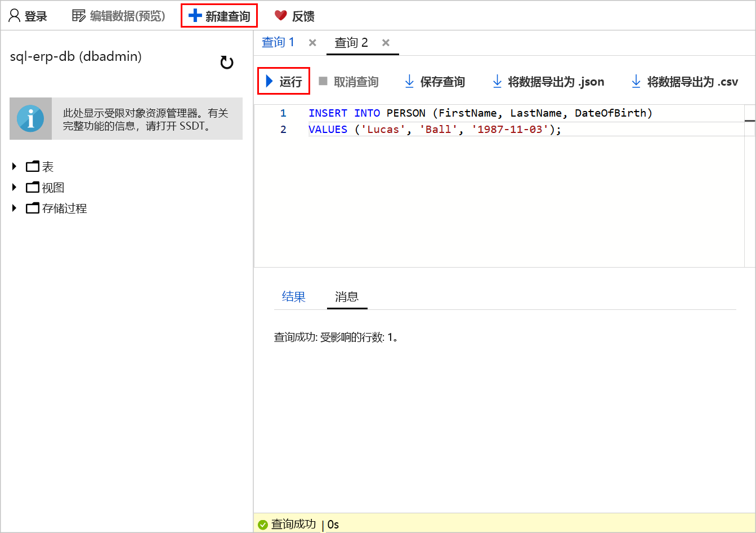
Task: Switch to the 查询 1 tab
Action: point(278,42)
